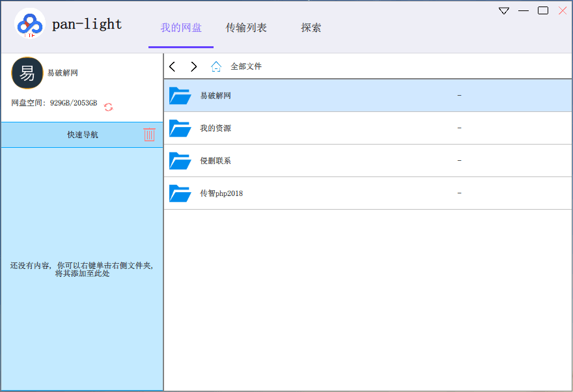Refresh the 网盘空间 storage usage

[108, 107]
